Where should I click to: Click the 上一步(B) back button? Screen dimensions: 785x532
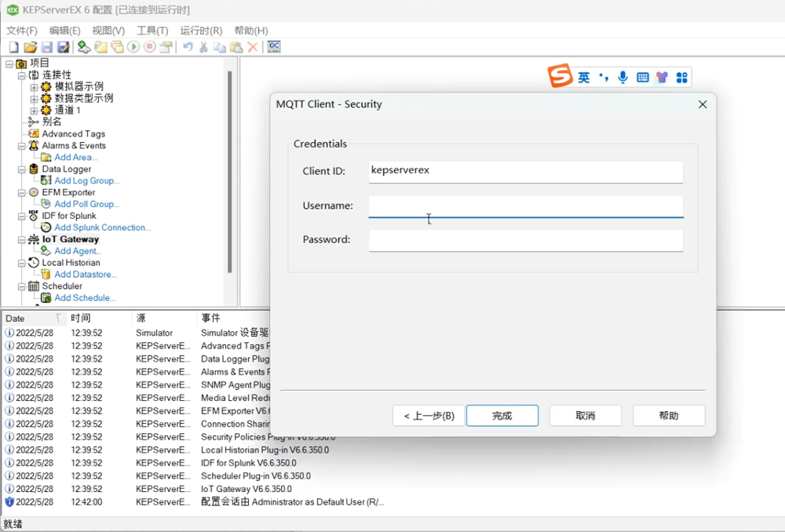429,416
